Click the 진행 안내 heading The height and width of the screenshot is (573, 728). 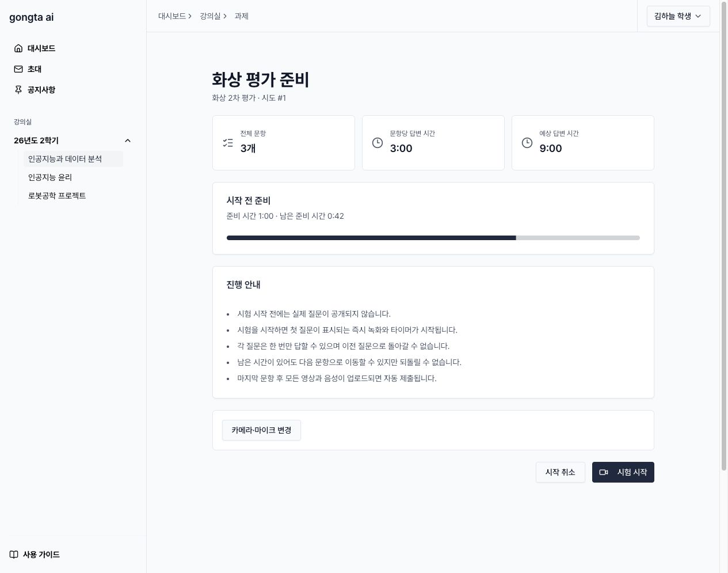click(243, 284)
